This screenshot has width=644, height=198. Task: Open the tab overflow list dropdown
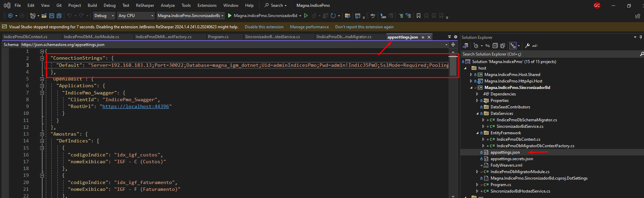[x=450, y=37]
